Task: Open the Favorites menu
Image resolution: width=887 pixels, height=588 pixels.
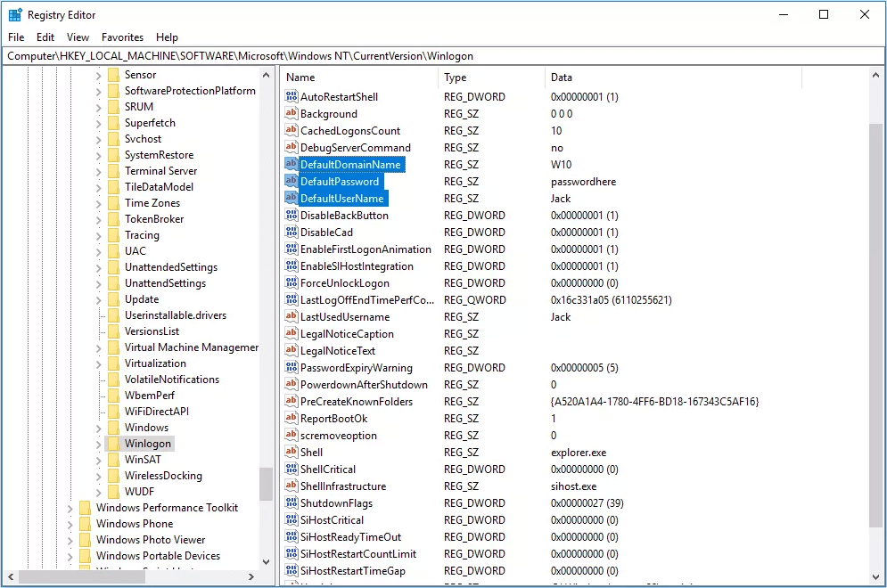Action: click(122, 37)
